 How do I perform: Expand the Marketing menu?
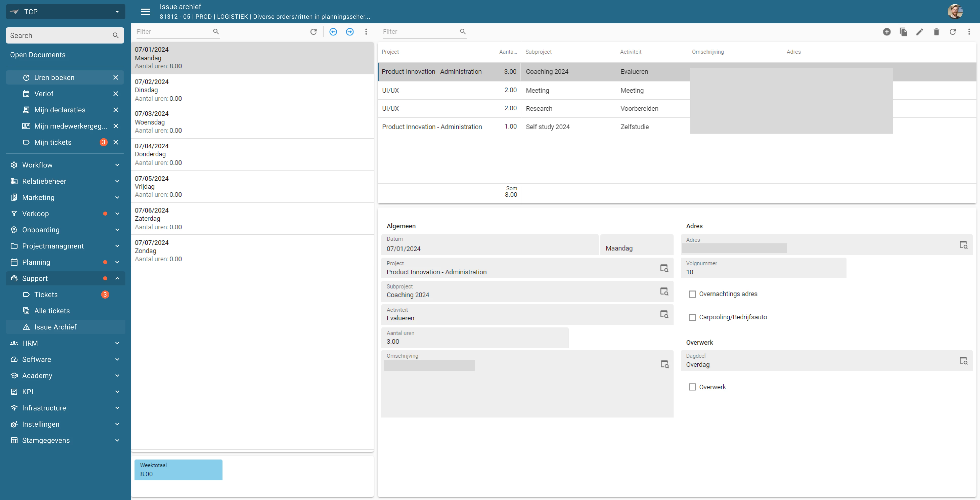pos(65,197)
